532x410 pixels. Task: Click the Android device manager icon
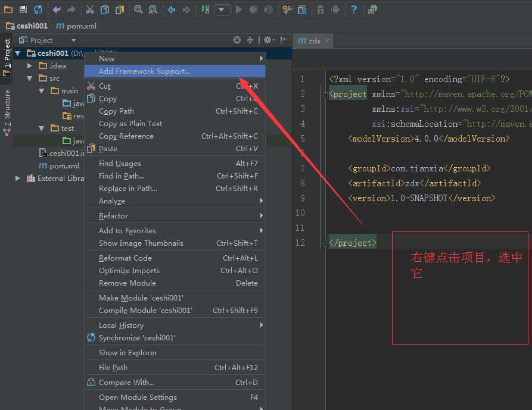click(x=335, y=10)
